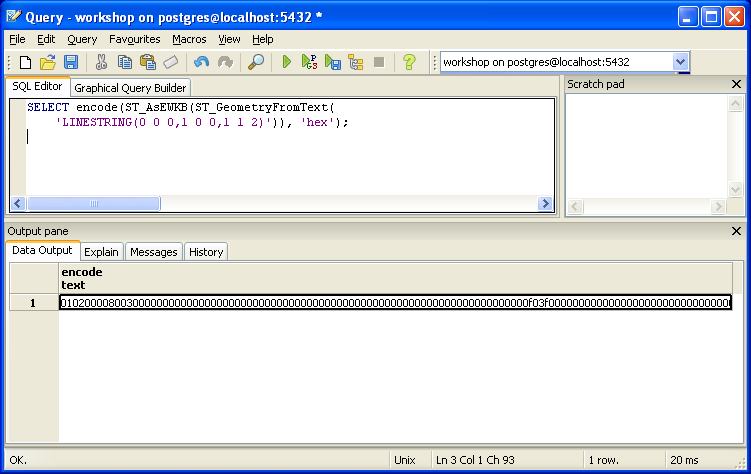Open help with the question mark icon

[x=409, y=62]
